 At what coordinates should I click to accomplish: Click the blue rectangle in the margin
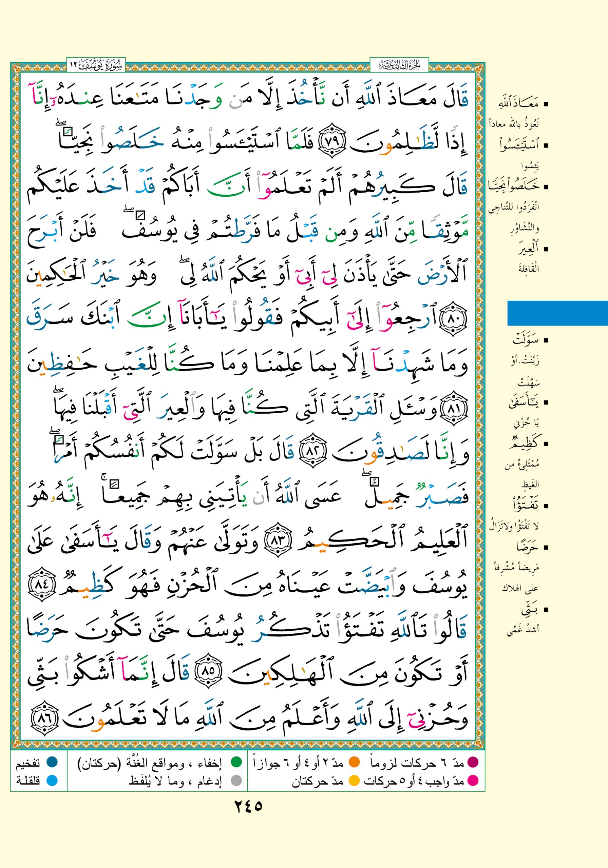[x=557, y=313]
